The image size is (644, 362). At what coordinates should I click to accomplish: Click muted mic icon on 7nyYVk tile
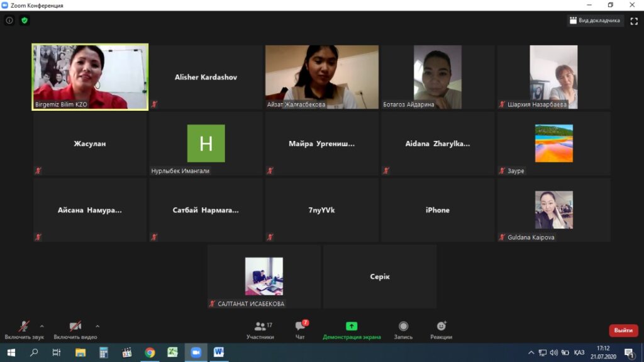(270, 237)
